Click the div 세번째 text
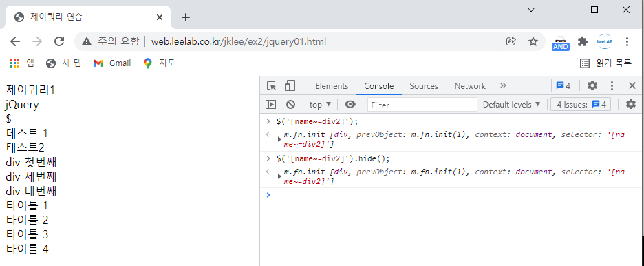Viewport: 644px width, 266px height. tap(31, 176)
